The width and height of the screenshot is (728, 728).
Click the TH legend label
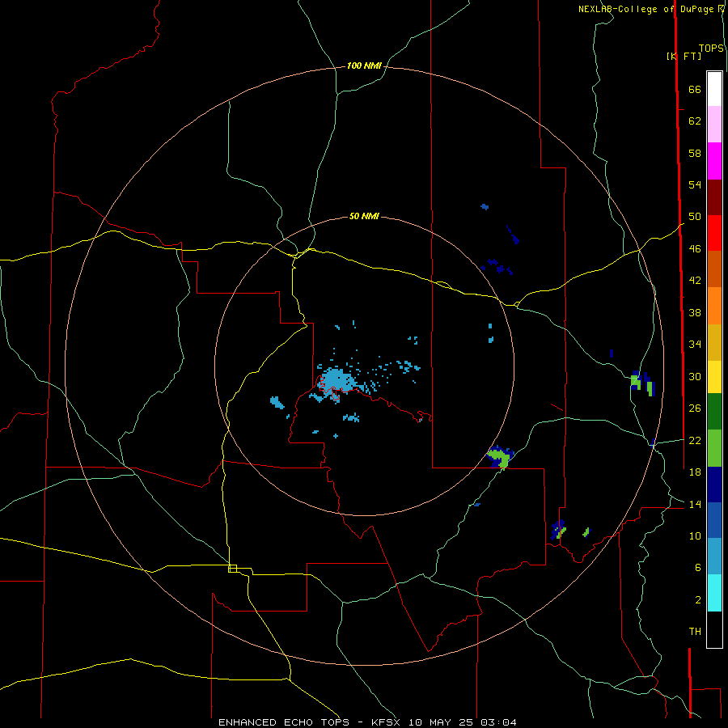click(x=695, y=631)
